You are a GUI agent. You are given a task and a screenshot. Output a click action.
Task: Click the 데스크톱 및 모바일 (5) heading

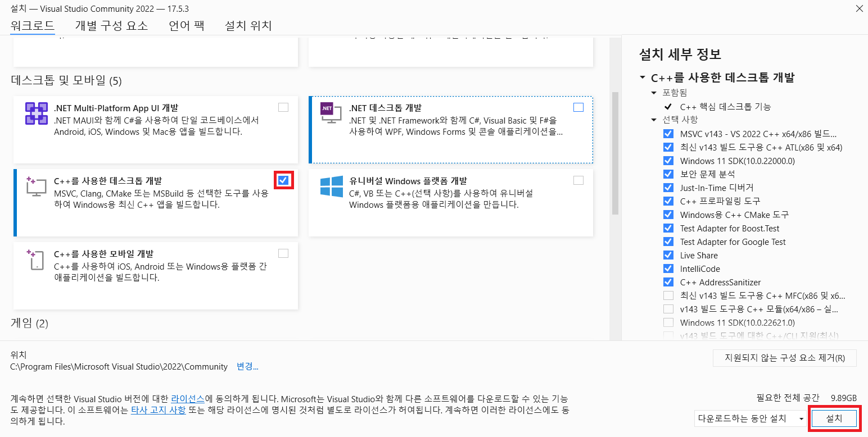click(66, 80)
